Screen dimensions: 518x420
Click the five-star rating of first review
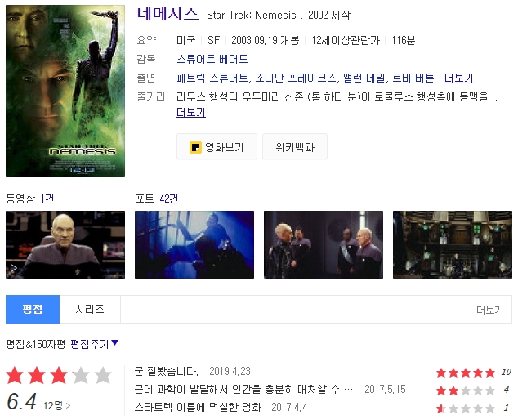click(x=466, y=373)
